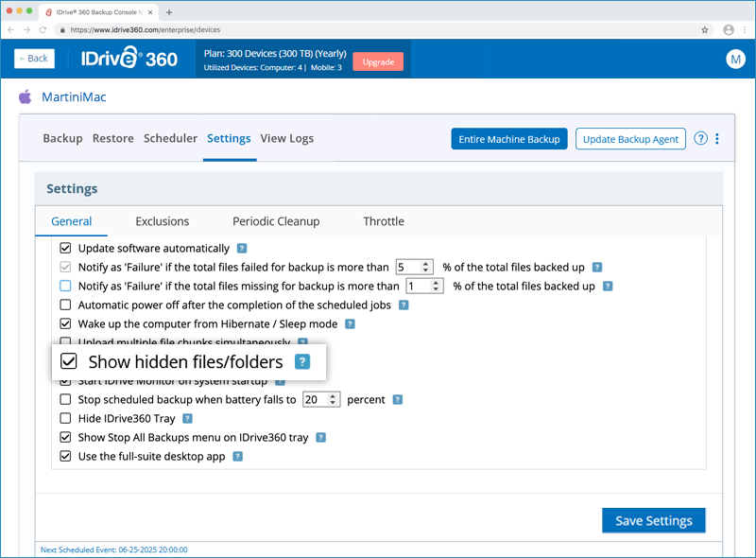Open the Scheduler tab

coord(171,138)
